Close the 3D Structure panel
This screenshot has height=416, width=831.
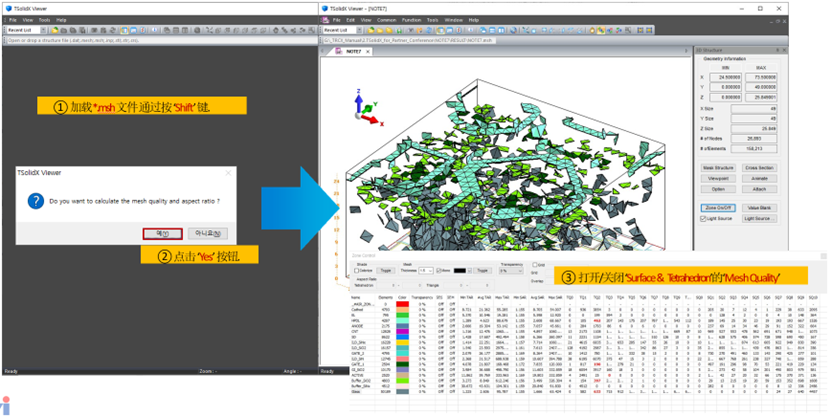[784, 50]
